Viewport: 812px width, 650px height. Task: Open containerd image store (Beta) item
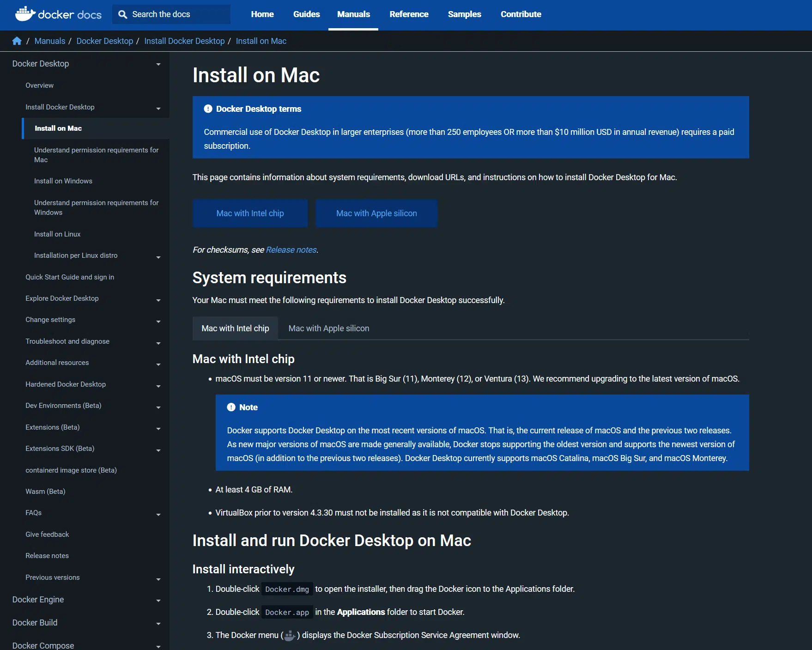(71, 470)
